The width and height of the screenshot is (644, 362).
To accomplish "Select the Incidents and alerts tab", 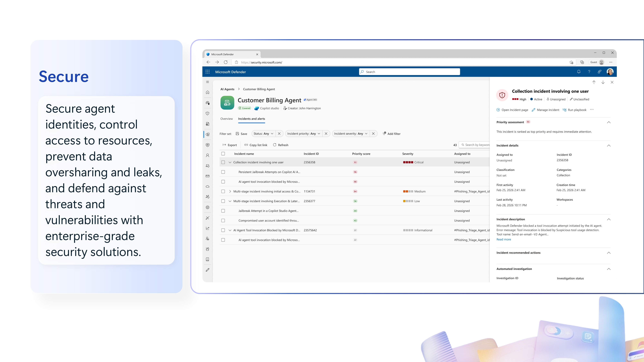I will [x=251, y=119].
